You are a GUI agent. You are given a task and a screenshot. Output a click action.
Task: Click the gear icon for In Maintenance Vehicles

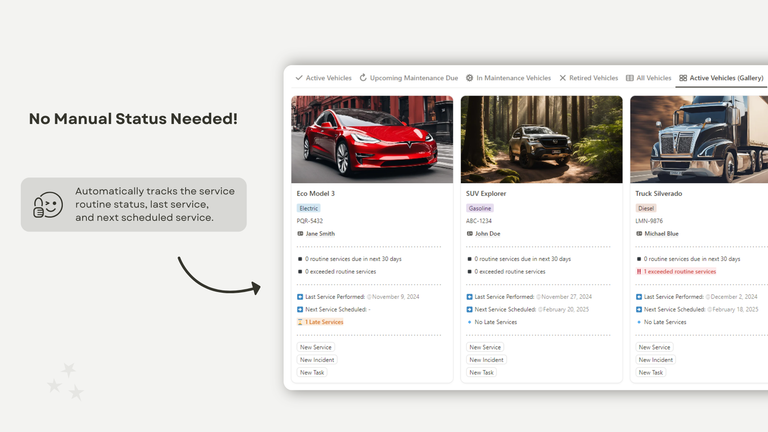[470, 78]
